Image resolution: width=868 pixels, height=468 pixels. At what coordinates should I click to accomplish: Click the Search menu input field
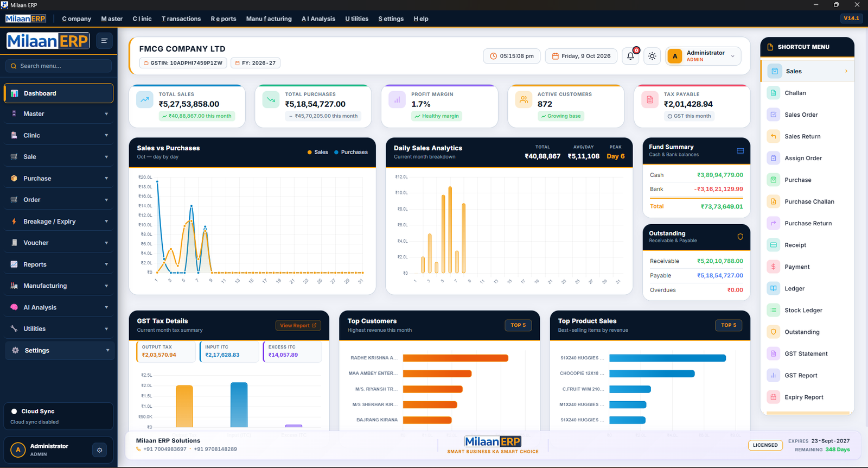(59, 66)
